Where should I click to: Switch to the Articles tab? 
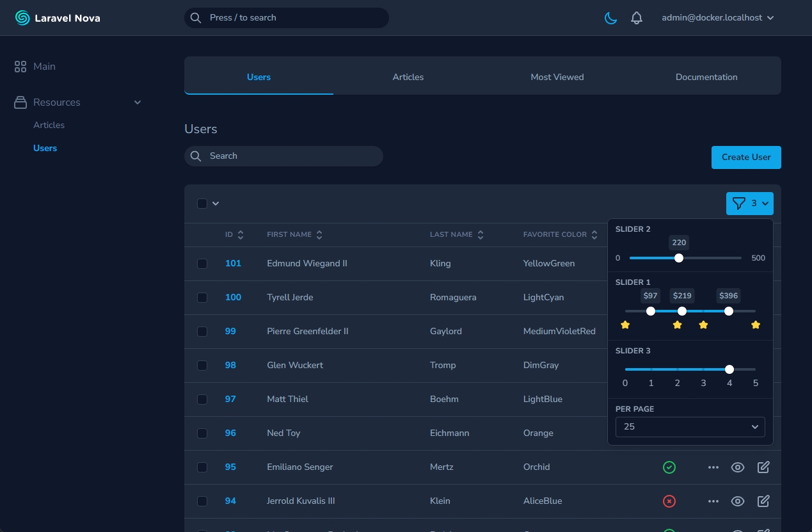tap(408, 77)
